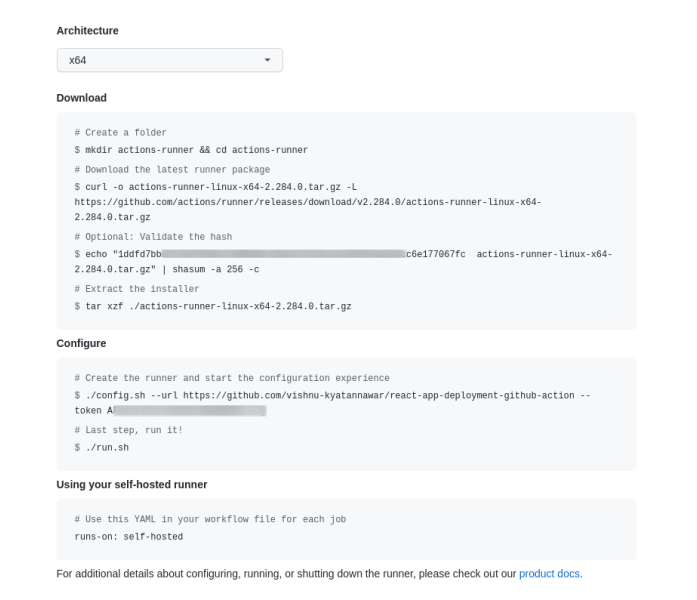Click the "Last step, run it!" comment
Screen dimensions: 697x600
pos(128,430)
